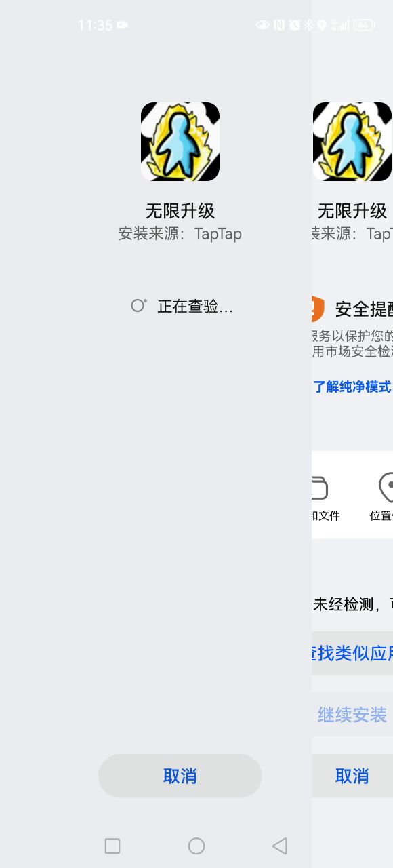Tap the location permission pin icon
The image size is (393, 868).
point(386,488)
